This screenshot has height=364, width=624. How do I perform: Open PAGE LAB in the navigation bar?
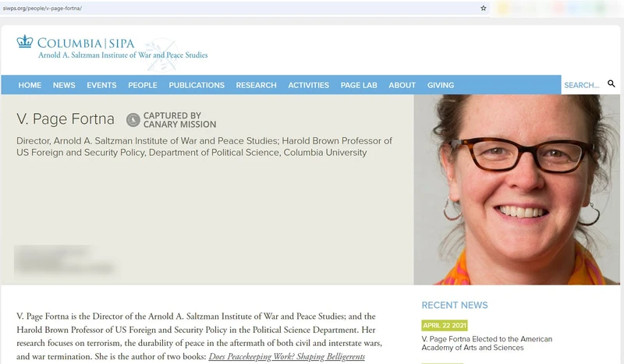[359, 85]
